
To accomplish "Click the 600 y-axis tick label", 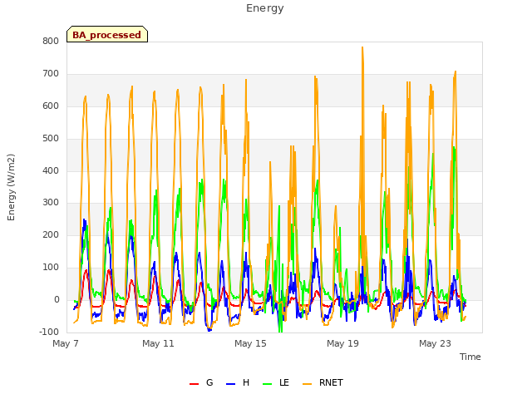I will [x=51, y=106].
